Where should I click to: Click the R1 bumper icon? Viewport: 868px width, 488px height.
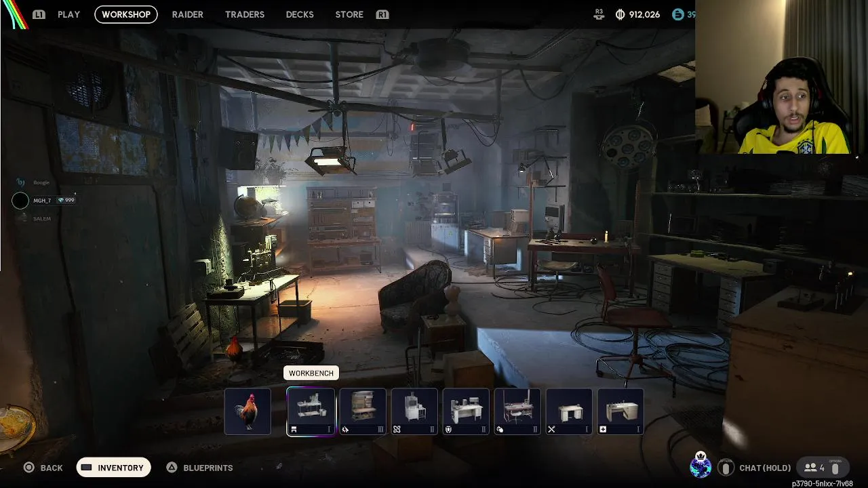coord(382,14)
